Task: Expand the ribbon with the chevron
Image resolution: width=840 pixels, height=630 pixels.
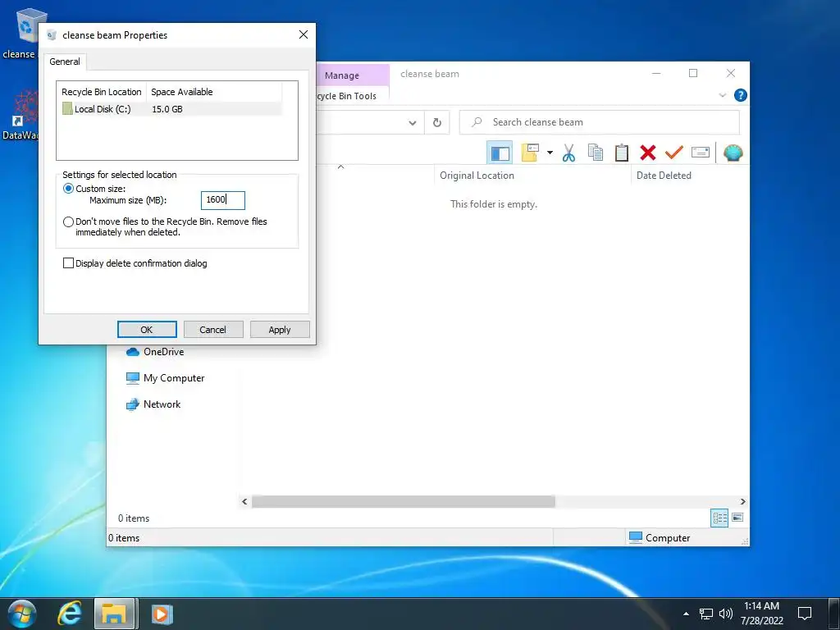Action: point(722,95)
